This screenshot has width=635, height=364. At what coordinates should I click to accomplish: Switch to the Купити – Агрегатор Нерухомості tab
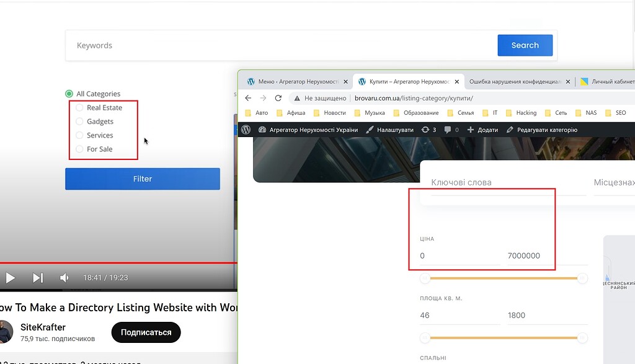click(x=402, y=81)
